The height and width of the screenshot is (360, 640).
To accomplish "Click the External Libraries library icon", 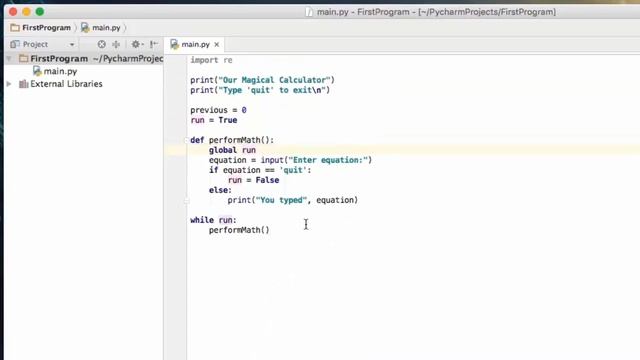I will 24,84.
